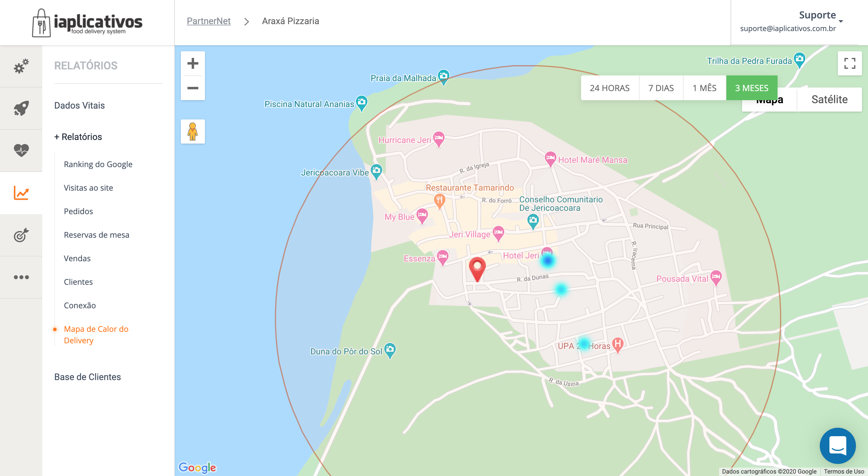Open Reservas de mesa report
Viewport: 868px width, 476px height.
click(x=96, y=235)
